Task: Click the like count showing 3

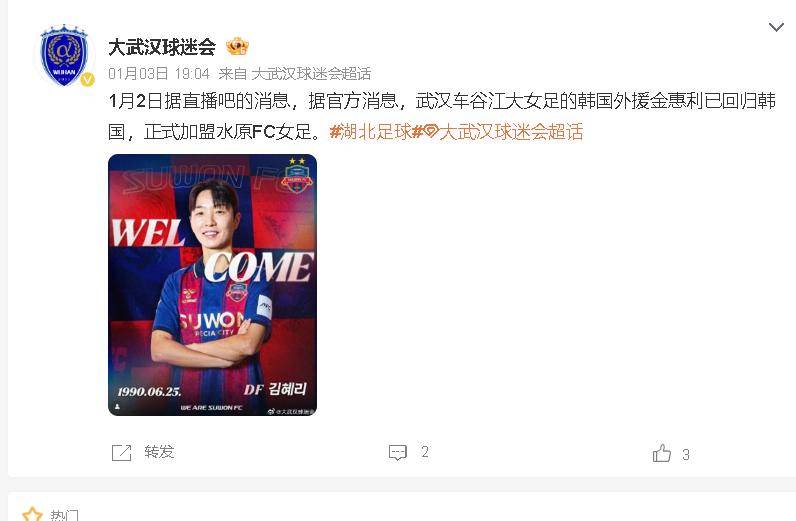Action: [x=686, y=454]
